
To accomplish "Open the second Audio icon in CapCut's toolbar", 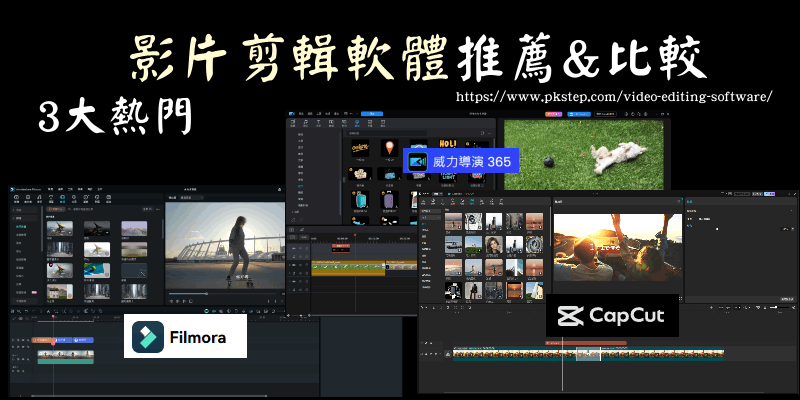I will coord(433,202).
